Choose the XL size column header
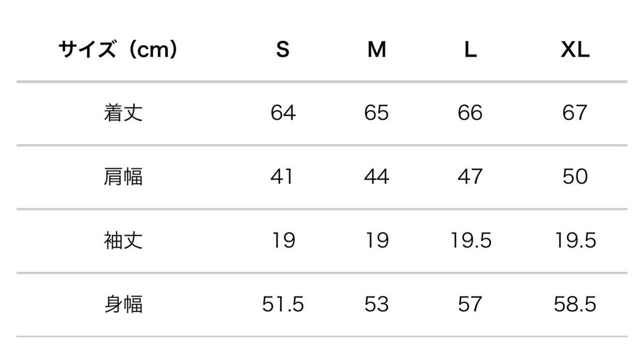This screenshot has height=361, width=644. [x=575, y=50]
